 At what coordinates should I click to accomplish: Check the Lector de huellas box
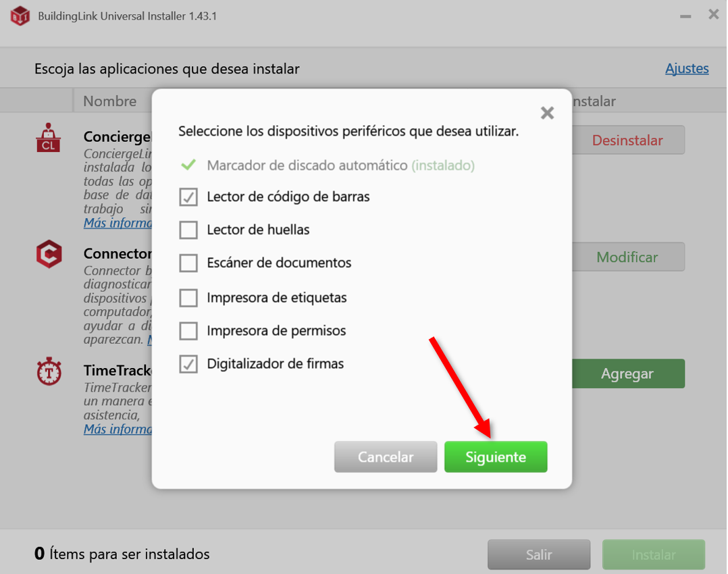pyautogui.click(x=188, y=230)
